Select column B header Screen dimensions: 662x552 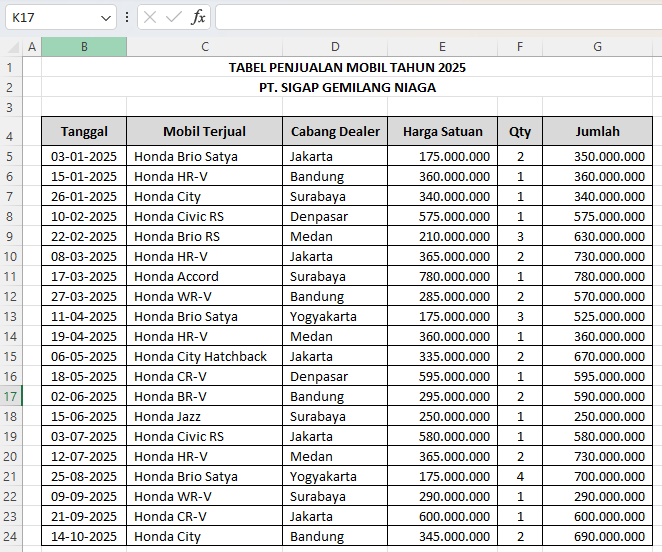84,47
